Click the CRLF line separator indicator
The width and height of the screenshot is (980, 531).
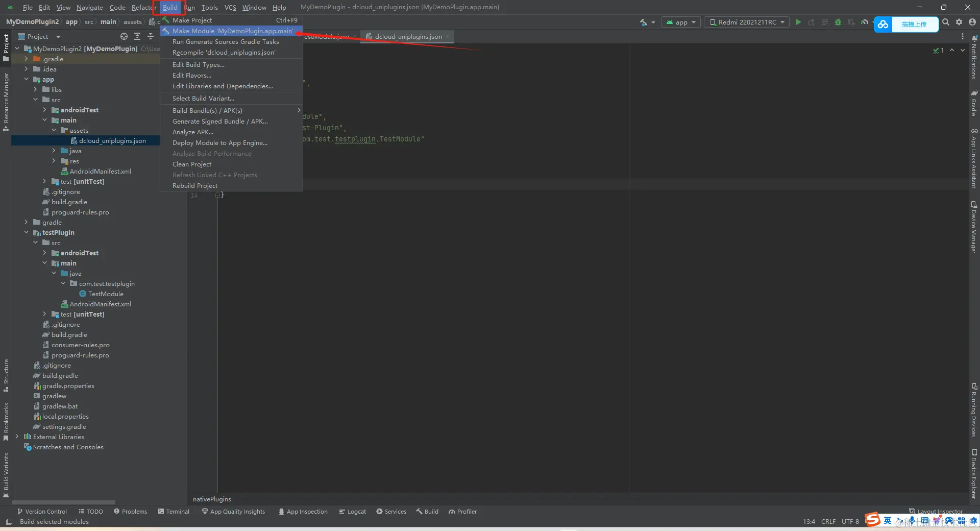[x=828, y=521]
